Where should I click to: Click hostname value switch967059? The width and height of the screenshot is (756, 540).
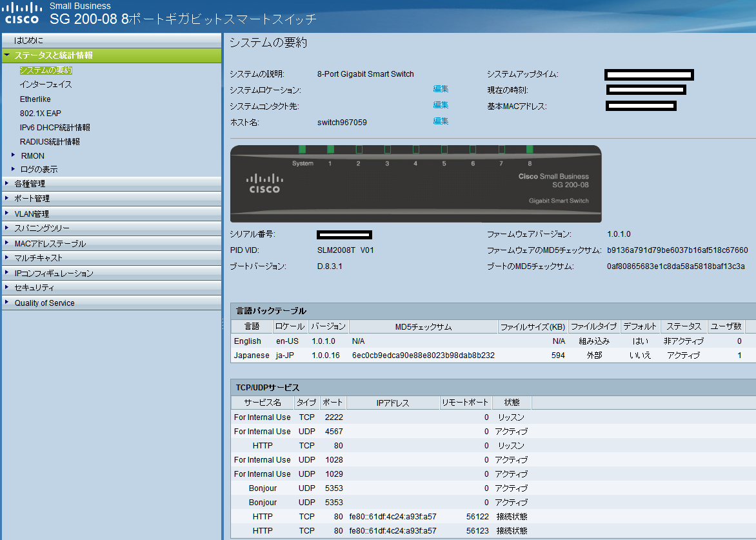[342, 123]
